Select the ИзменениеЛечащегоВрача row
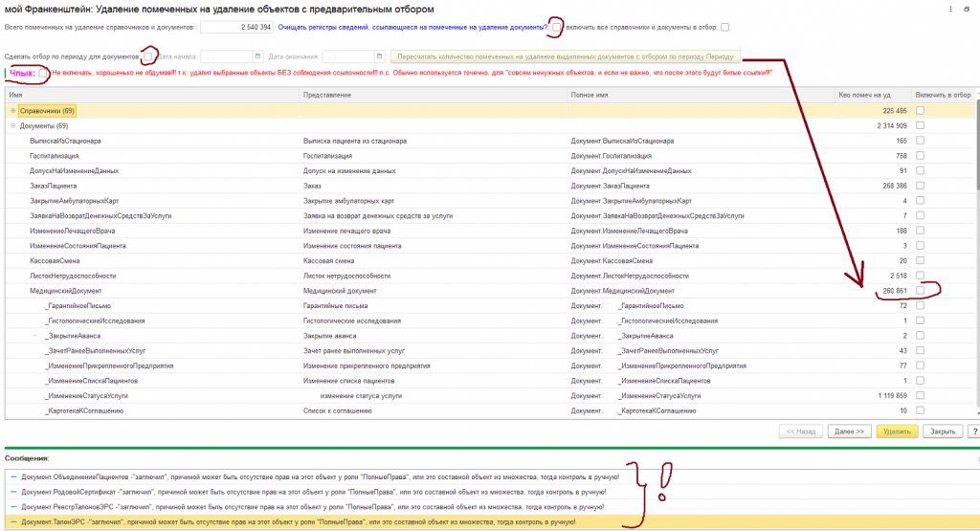980x531 pixels. (490, 231)
